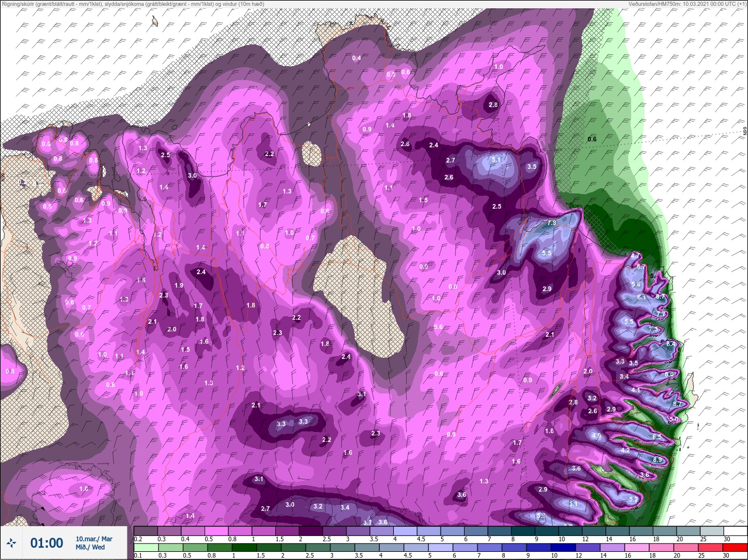
Task: Click the '10.mar./ Mar' date label
Action: pyautogui.click(x=94, y=539)
